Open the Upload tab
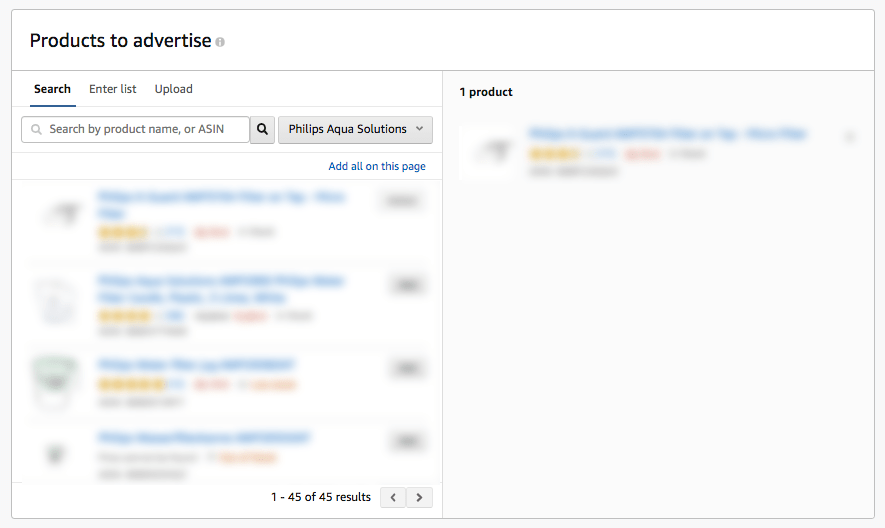Screen dimensions: 885x528 tap(174, 89)
